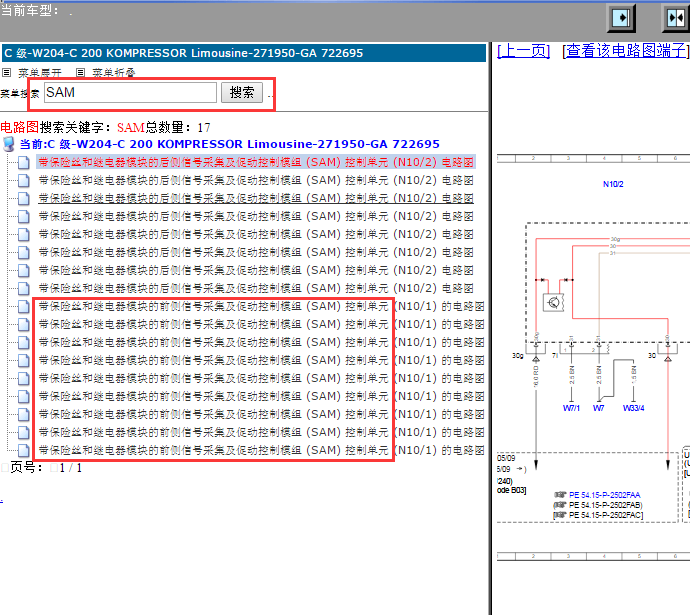
Task: Go back with the 上一页 link
Action: tap(523, 51)
